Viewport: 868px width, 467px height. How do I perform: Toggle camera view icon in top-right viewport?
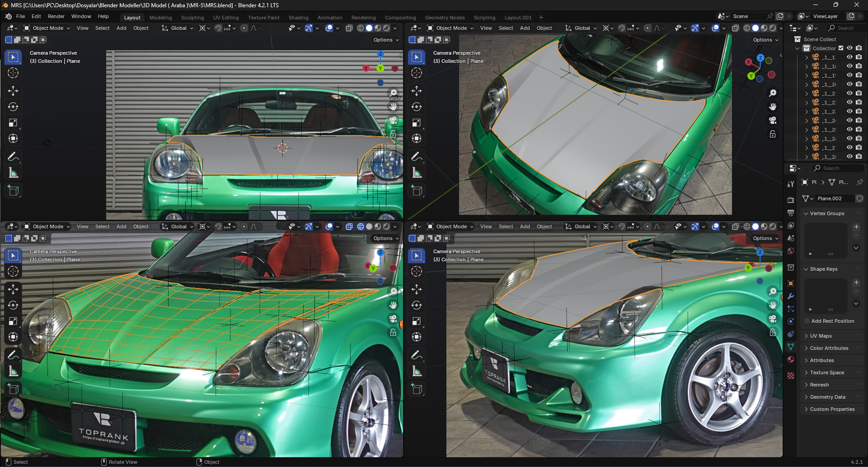pos(773,120)
